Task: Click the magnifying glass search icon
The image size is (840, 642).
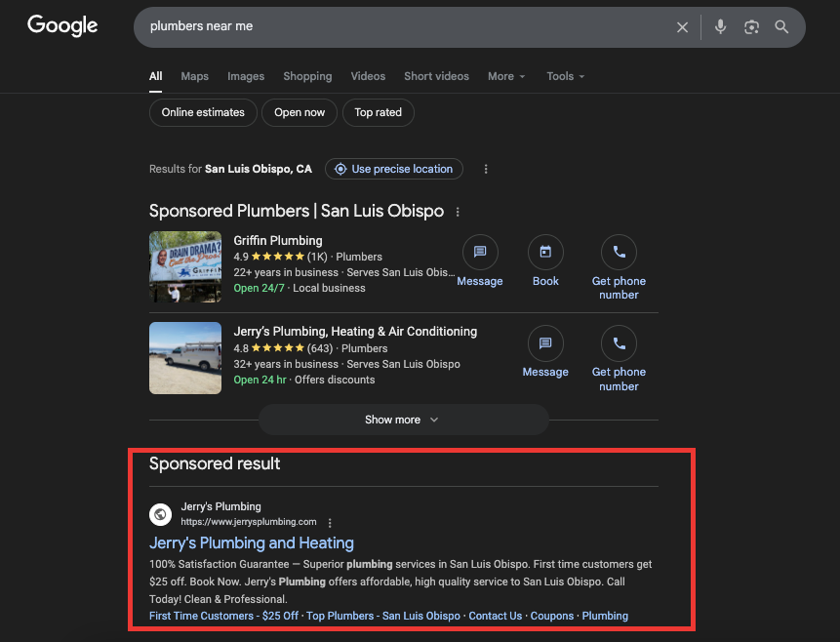Action: (781, 26)
